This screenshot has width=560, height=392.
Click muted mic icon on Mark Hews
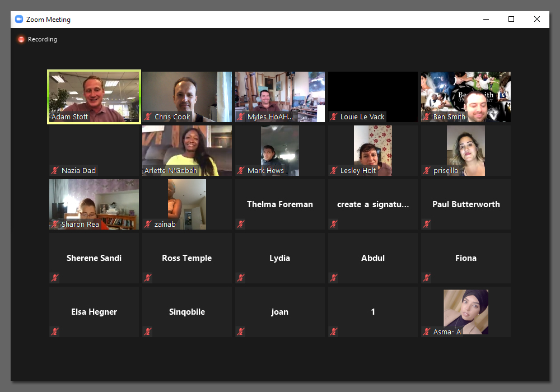click(241, 170)
